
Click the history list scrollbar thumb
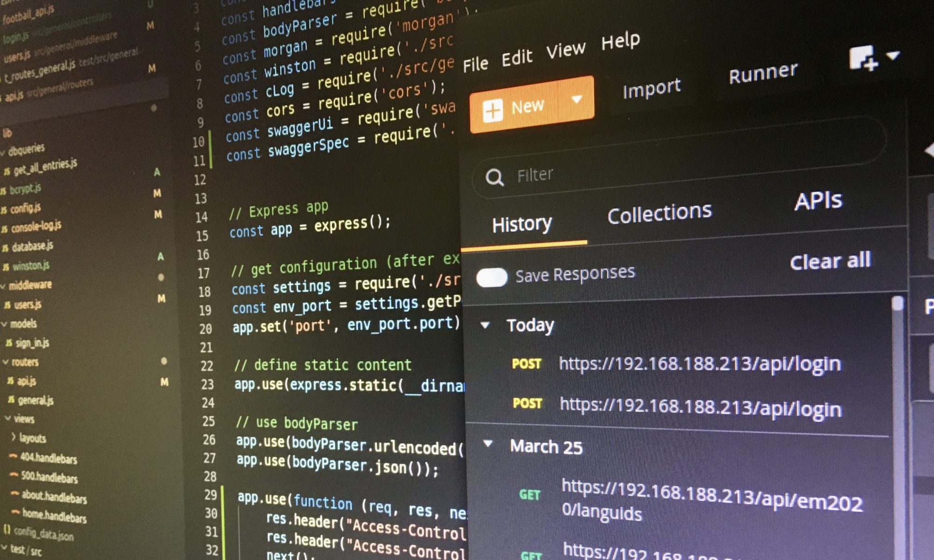(897, 304)
